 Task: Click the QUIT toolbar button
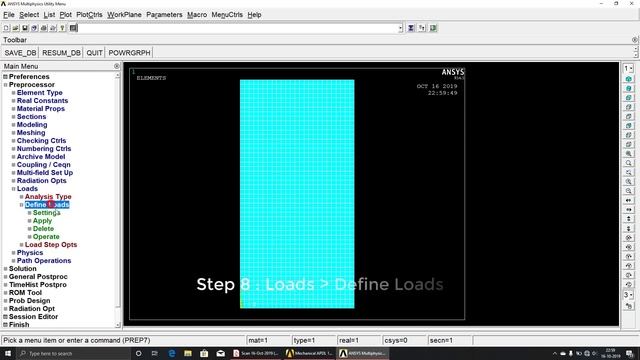point(94,53)
